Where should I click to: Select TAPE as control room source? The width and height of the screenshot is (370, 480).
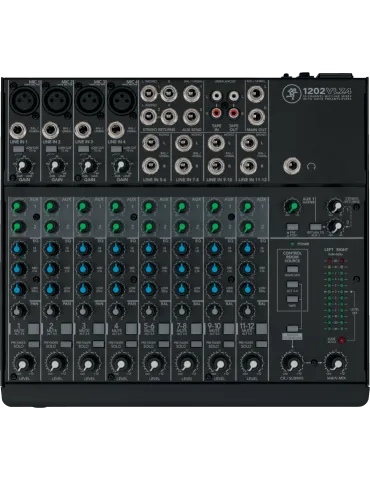pyautogui.click(x=292, y=299)
